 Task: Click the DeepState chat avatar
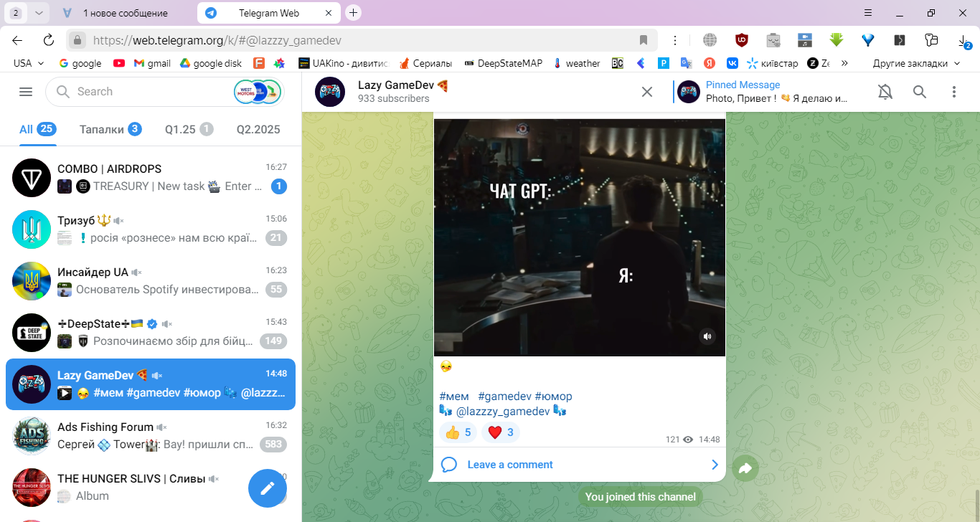pyautogui.click(x=32, y=332)
